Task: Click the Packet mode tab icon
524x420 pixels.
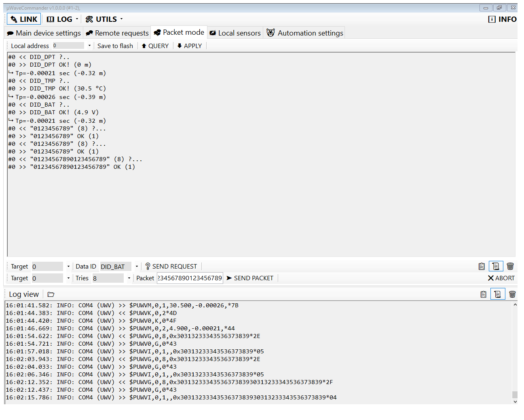Action: pyautogui.click(x=157, y=32)
